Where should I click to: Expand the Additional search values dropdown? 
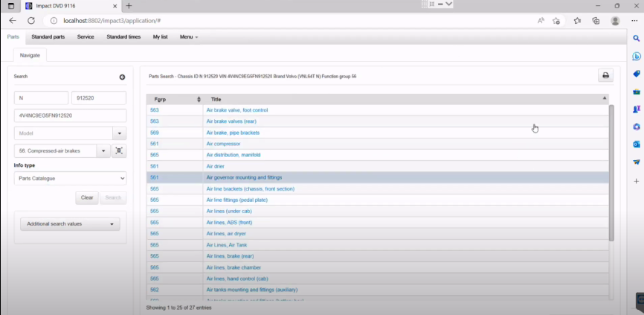[x=70, y=224]
